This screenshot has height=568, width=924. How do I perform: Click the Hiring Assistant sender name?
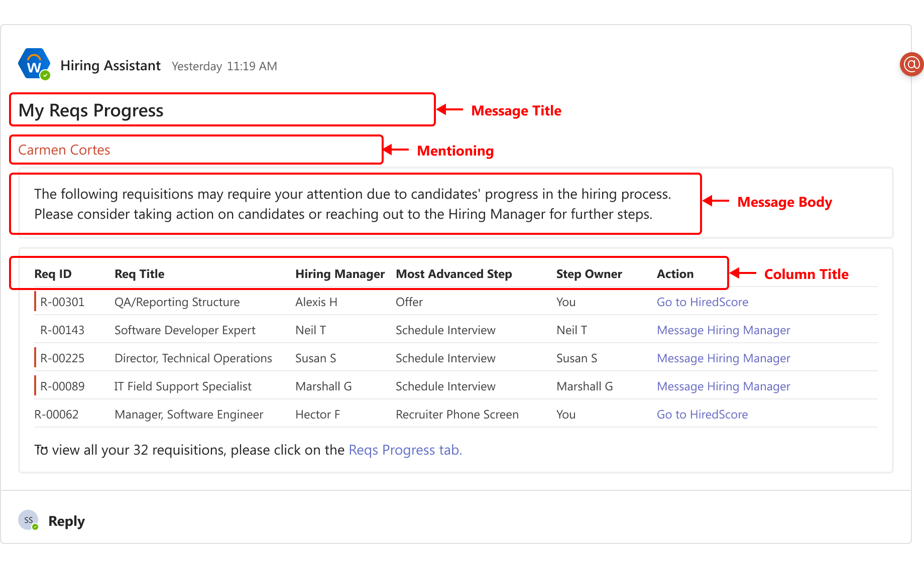pos(110,66)
